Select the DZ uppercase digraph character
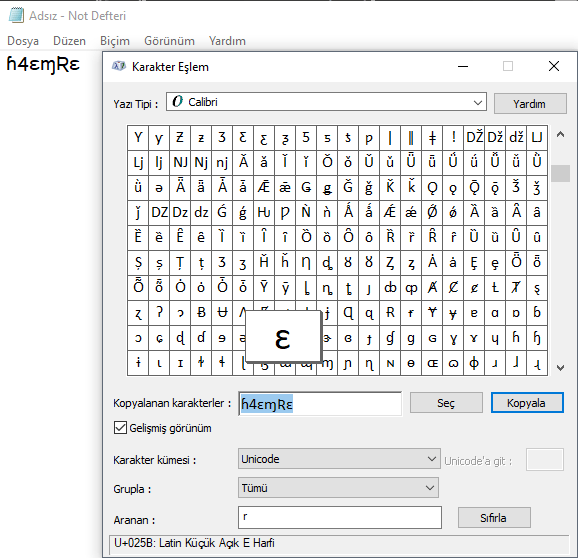Screen dimensions: 578x558 [159, 213]
